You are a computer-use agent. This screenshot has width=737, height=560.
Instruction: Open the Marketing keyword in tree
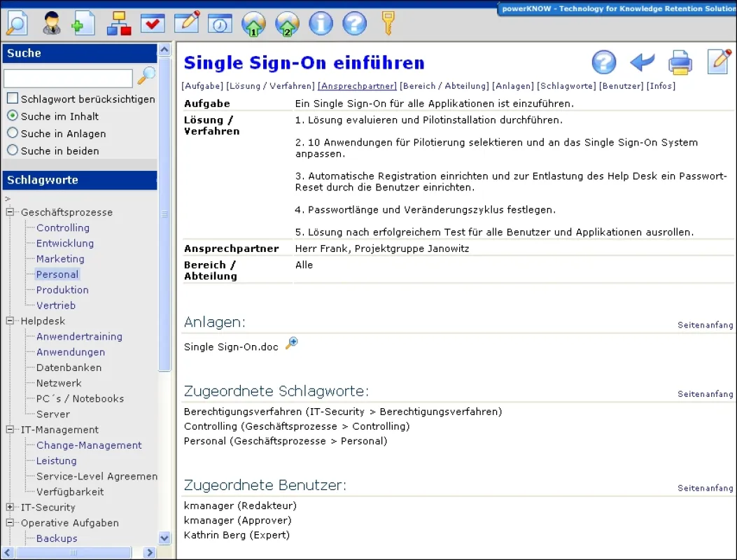click(60, 258)
